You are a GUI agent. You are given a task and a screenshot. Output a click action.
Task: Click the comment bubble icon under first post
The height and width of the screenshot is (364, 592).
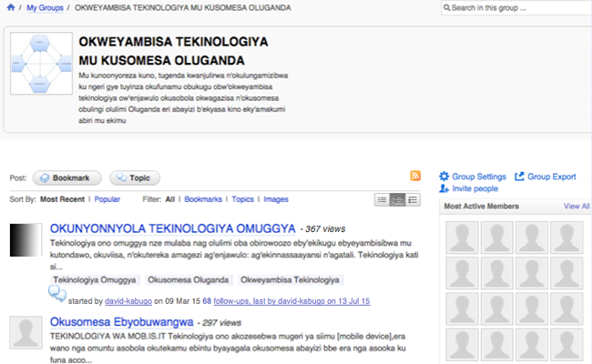coord(56,293)
